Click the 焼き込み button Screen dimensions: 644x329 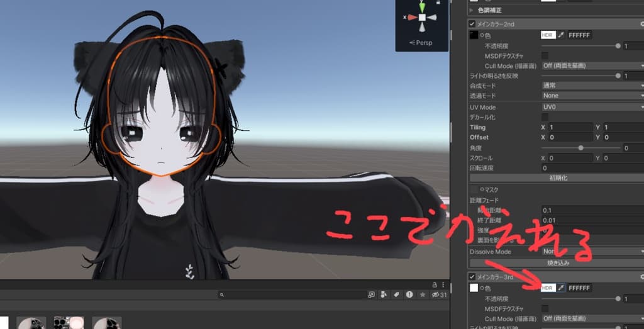coord(557,263)
